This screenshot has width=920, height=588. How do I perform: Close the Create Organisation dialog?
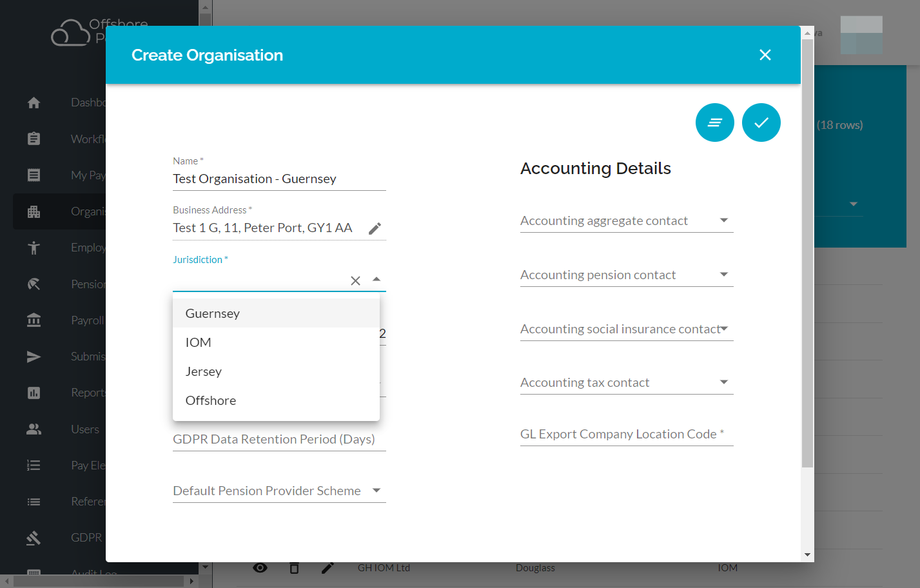click(x=765, y=55)
